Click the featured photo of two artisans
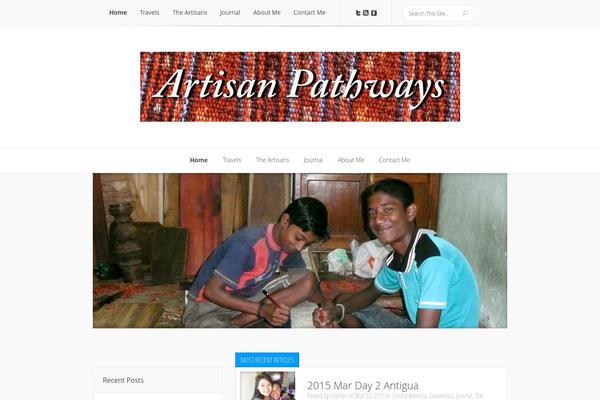Screen dimensions: 600x400 click(x=300, y=251)
